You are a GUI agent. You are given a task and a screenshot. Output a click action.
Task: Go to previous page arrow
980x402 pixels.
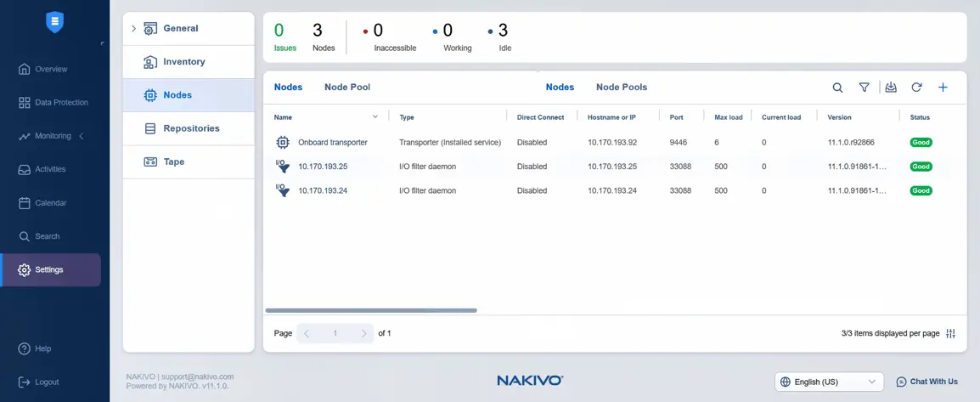307,334
